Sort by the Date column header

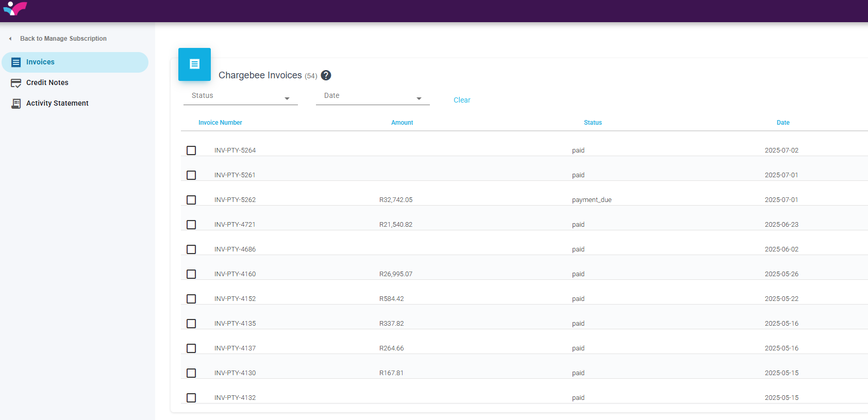(783, 123)
